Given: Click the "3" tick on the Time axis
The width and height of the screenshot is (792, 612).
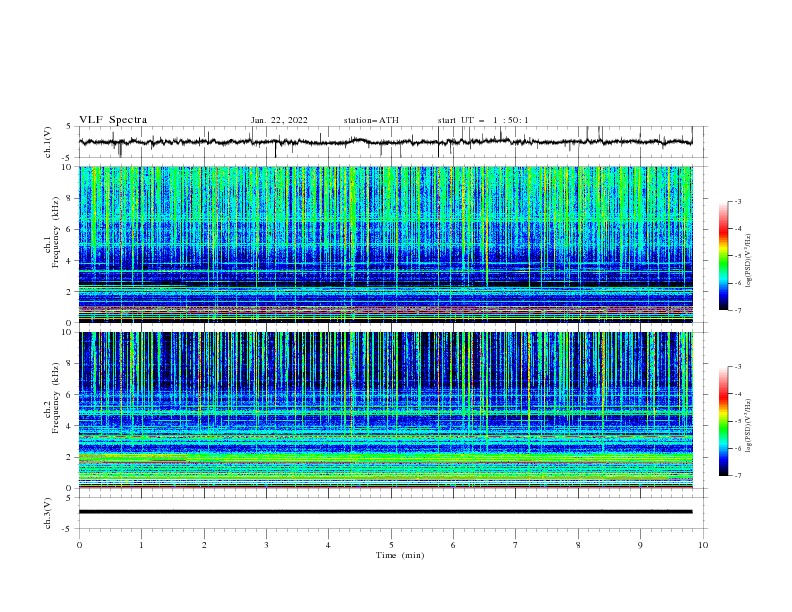Looking at the screenshot, I should point(266,545).
